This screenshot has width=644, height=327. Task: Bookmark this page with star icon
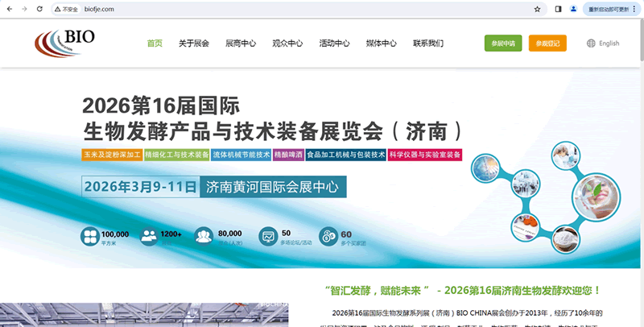point(537,9)
